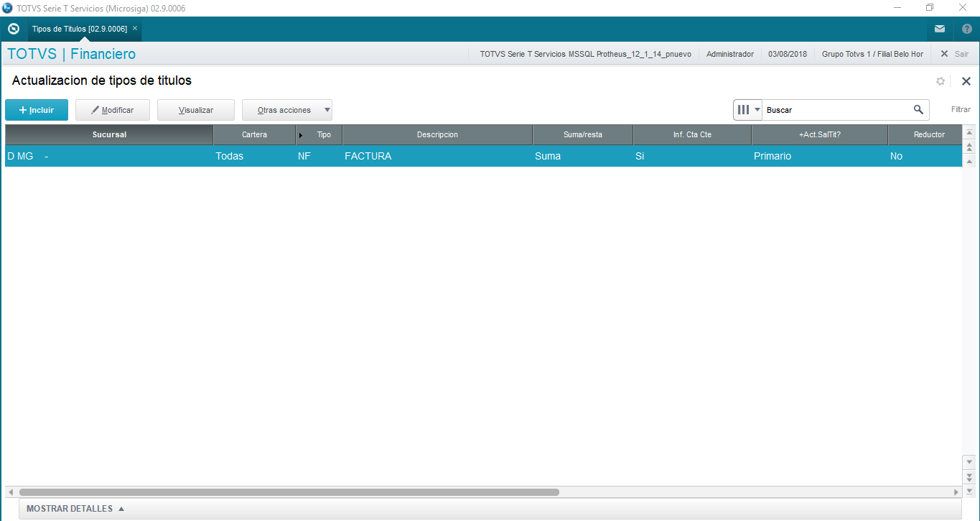Click the single line-down arrow in grid scrollbar
The height and width of the screenshot is (521, 980).
pyautogui.click(x=969, y=462)
